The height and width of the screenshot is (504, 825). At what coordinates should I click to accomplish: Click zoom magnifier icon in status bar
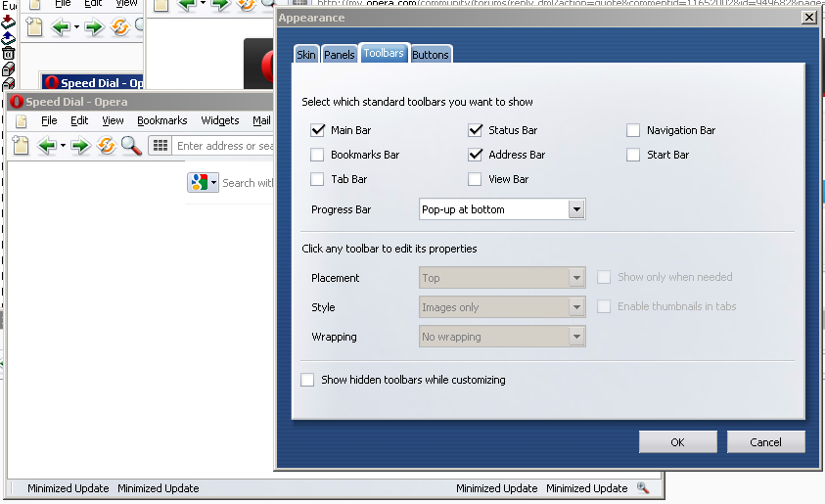click(x=642, y=487)
